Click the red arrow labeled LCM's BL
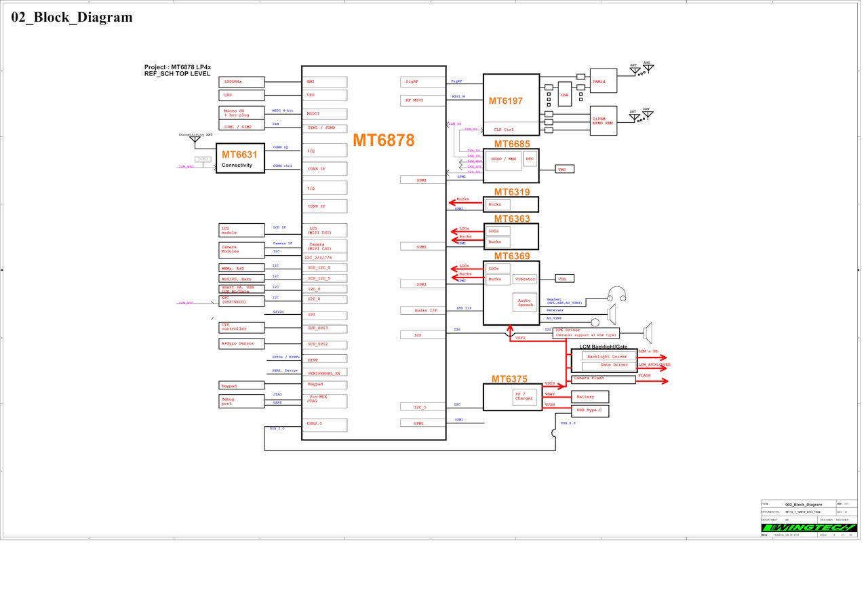This screenshot has height=614, width=868. tap(652, 357)
